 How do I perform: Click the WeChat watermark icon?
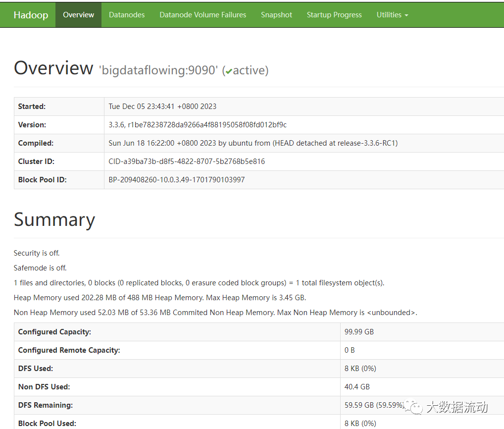click(x=415, y=406)
